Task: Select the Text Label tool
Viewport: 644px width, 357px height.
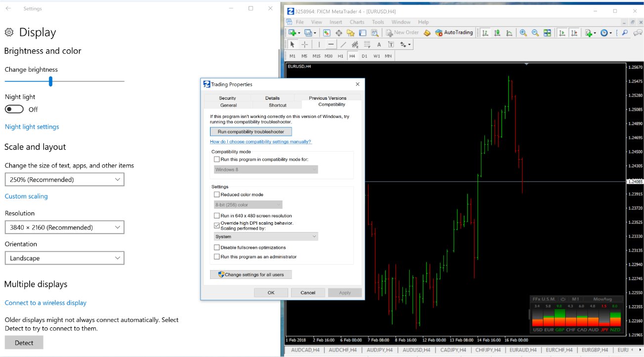Action: pos(391,44)
